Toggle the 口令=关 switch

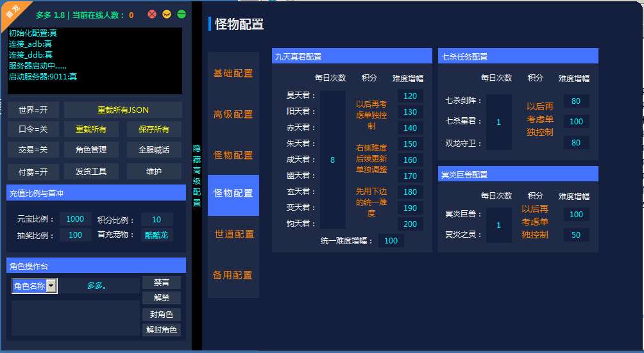[33, 129]
